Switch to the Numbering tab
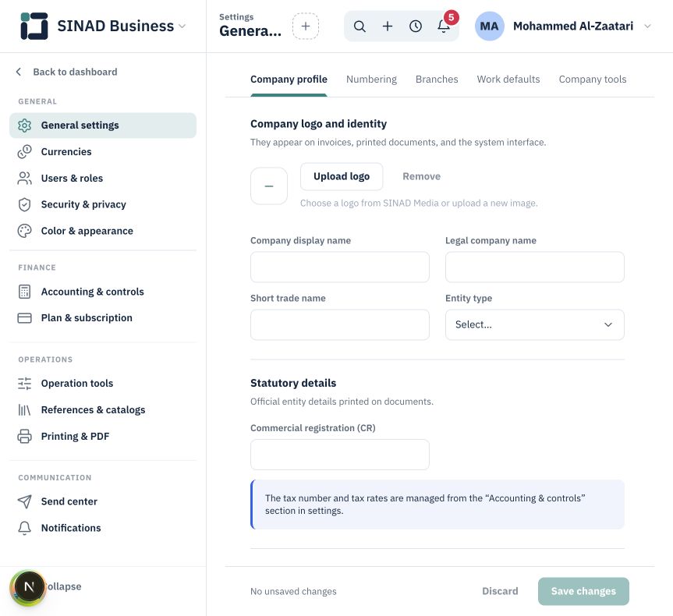Image resolution: width=673 pixels, height=616 pixels. (371, 80)
